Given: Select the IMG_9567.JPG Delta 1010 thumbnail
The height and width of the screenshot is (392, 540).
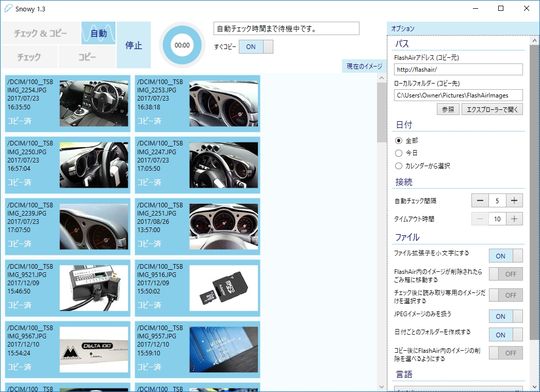Looking at the screenshot, I should [x=94, y=349].
